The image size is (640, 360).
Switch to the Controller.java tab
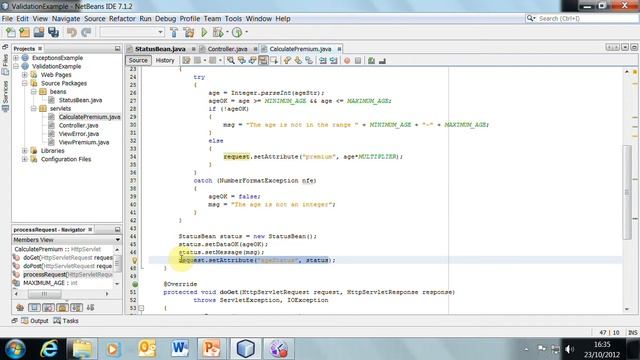tap(227, 49)
